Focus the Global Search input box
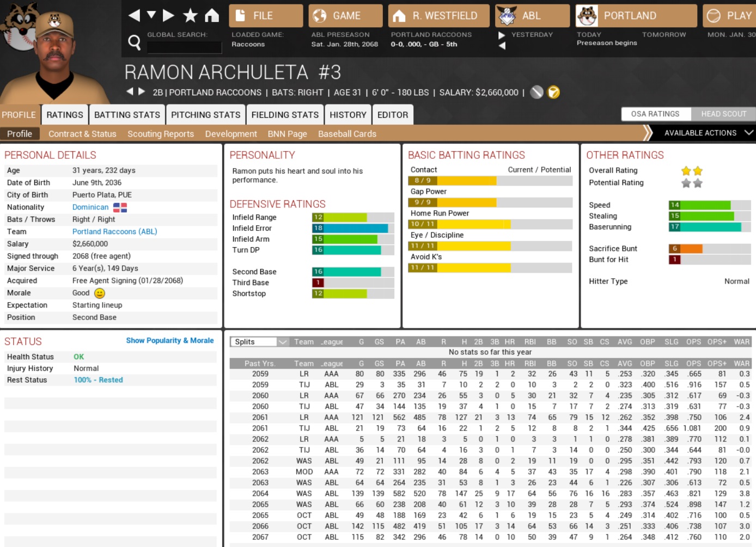756x547 pixels. pyautogui.click(x=184, y=47)
